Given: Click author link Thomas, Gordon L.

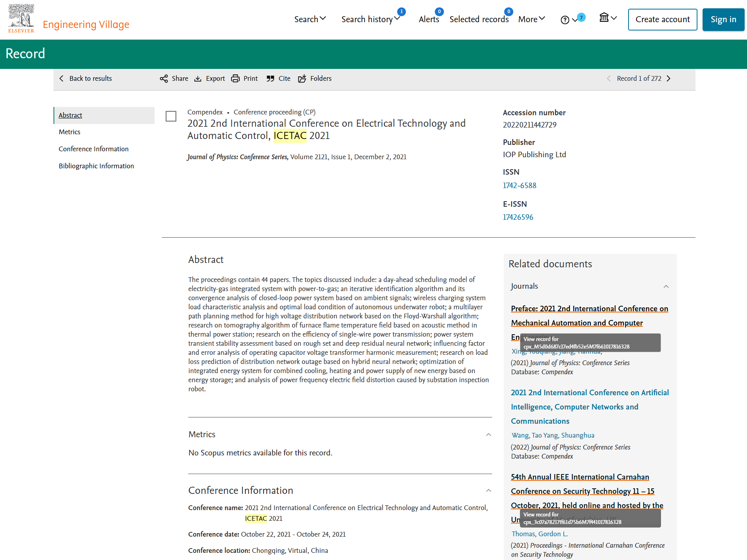Looking at the screenshot, I should [x=540, y=534].
